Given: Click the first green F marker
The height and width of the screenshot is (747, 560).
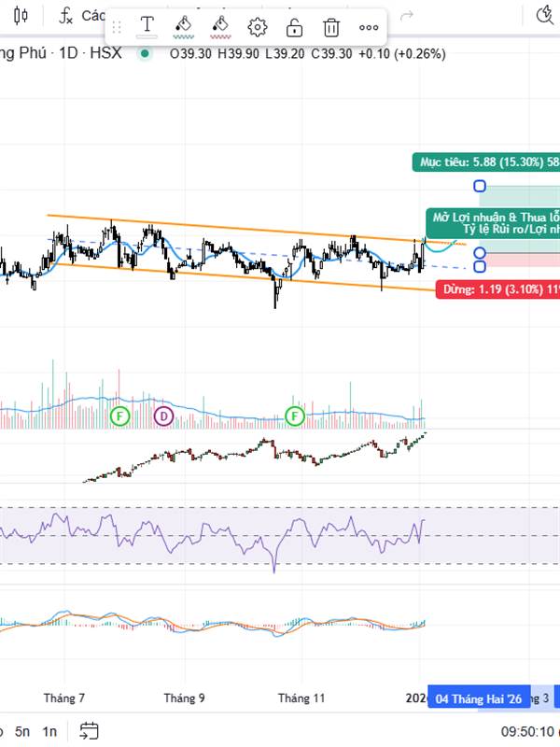Looking at the screenshot, I should [x=119, y=416].
